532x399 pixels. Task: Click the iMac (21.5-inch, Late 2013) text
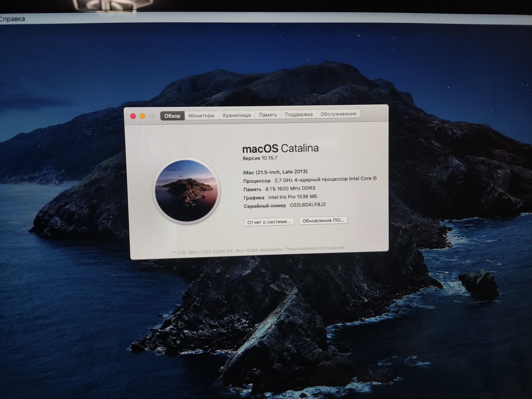click(275, 172)
